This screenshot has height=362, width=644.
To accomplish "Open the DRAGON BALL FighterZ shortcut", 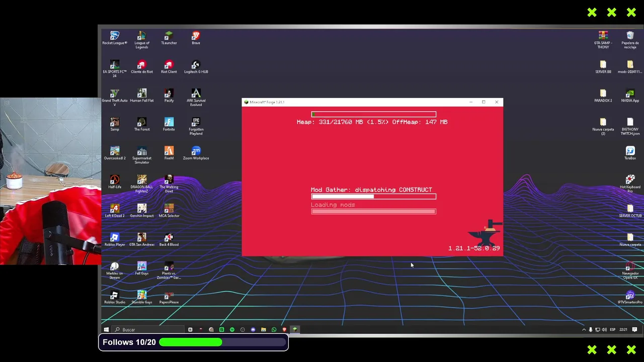I will pyautogui.click(x=142, y=184).
